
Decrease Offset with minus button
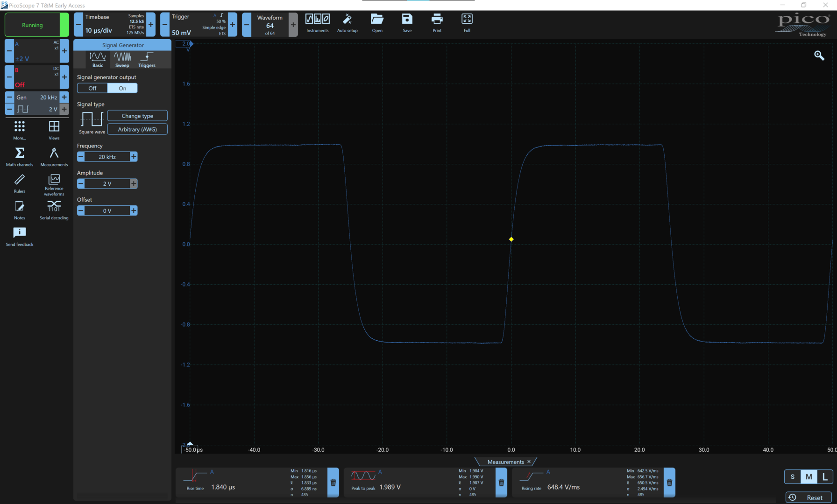81,210
